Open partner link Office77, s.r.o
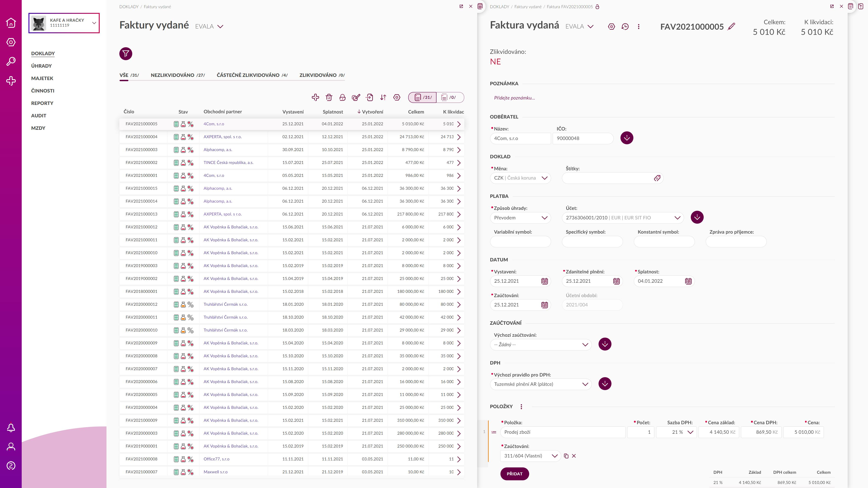Viewport: 868px width, 488px height. point(216,459)
